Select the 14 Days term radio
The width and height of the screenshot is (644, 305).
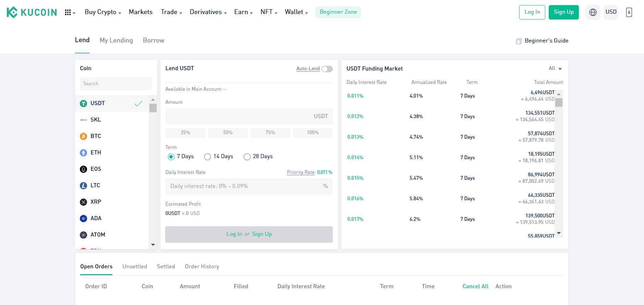tap(207, 157)
